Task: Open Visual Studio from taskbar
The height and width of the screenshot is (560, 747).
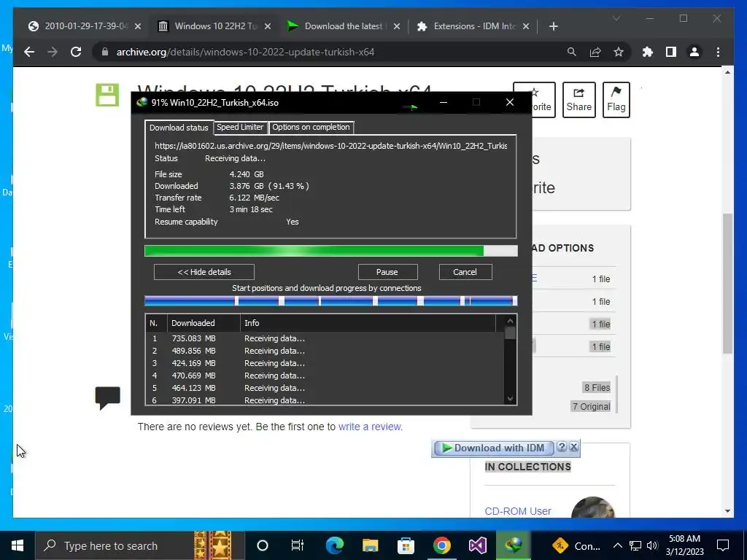Action: click(x=477, y=545)
